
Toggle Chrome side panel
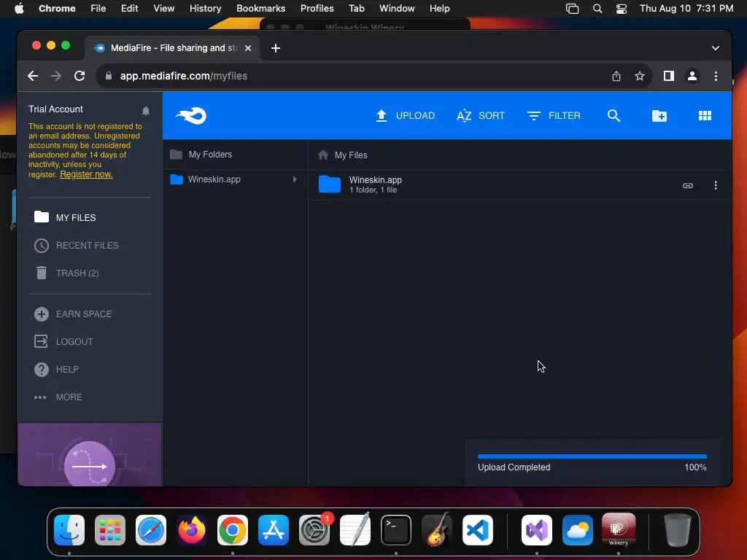(669, 76)
